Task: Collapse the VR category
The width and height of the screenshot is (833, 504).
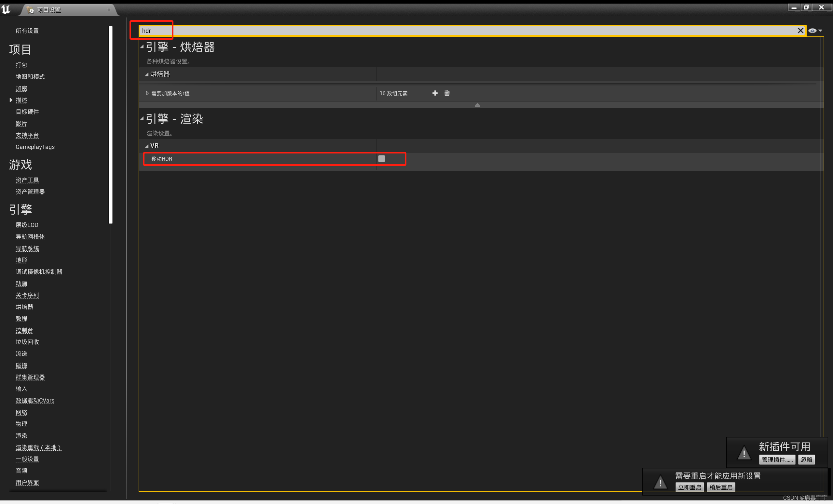Action: [x=147, y=146]
